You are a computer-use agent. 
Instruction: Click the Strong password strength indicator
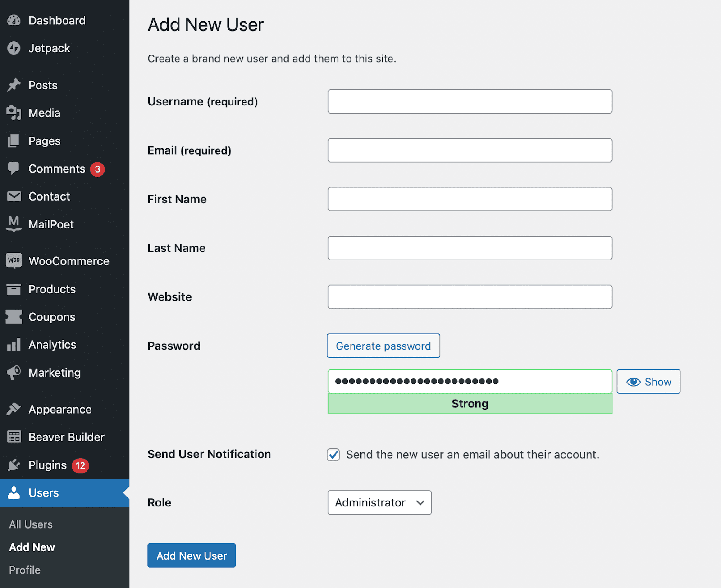point(470,404)
